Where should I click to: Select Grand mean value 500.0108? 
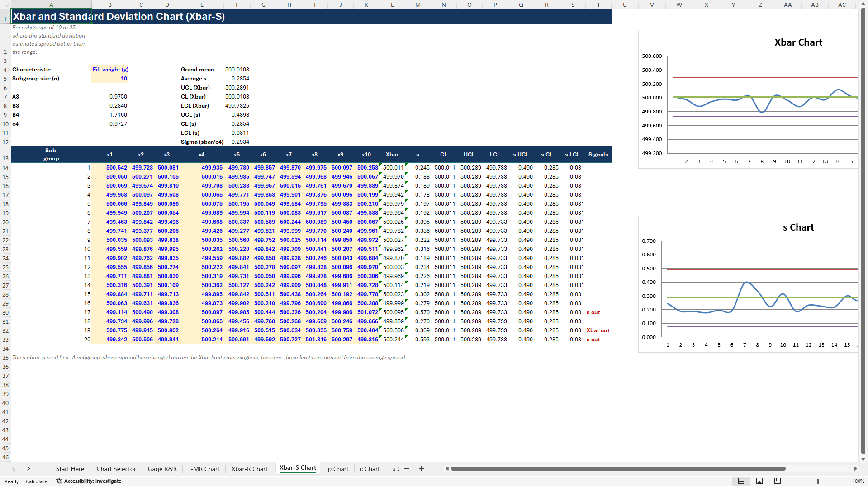pos(237,69)
